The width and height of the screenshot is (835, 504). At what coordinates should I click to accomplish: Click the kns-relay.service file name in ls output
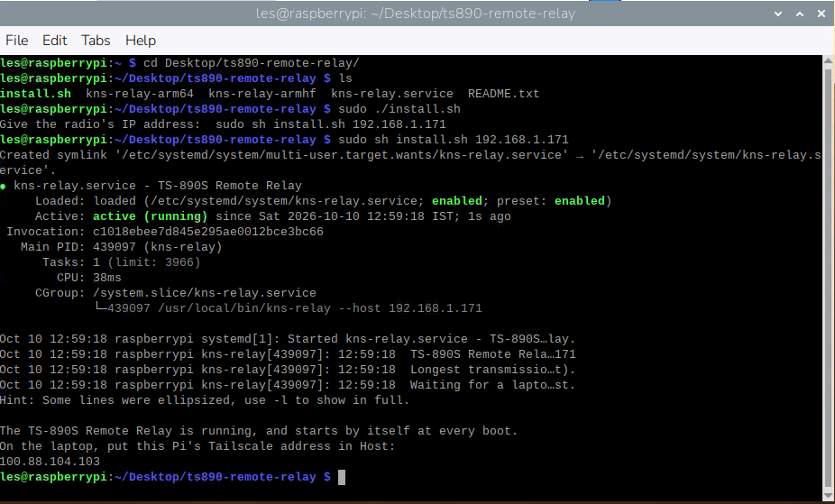[392, 94]
